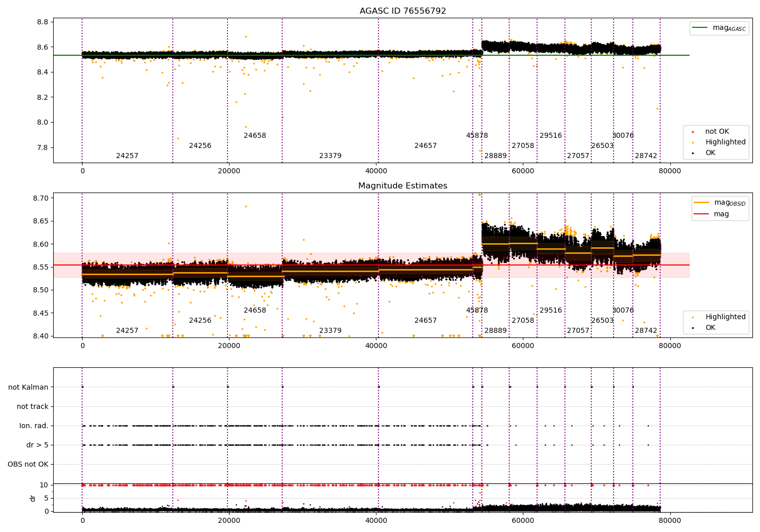This screenshot has height=532, width=760.
Task: Click the rotated 'dr' axis label
Action: (x=33, y=498)
